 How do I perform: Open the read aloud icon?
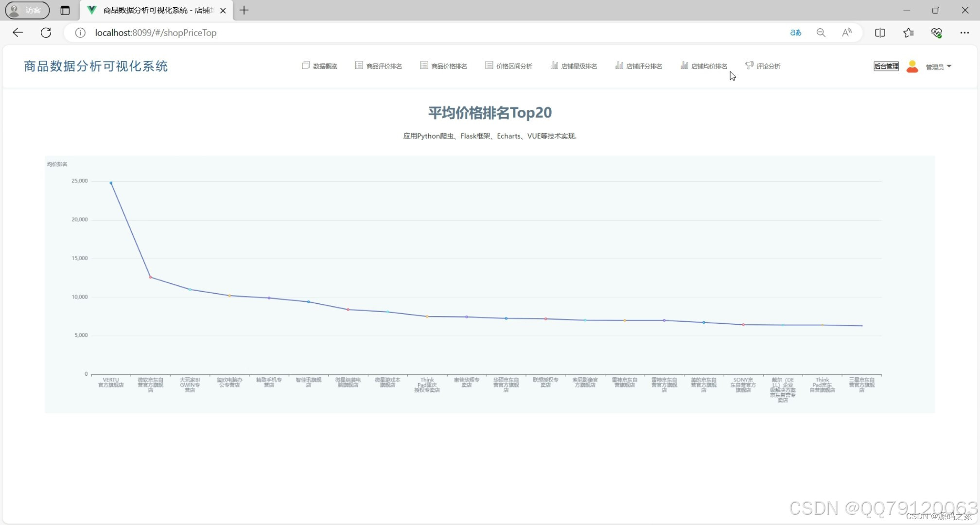pos(846,33)
